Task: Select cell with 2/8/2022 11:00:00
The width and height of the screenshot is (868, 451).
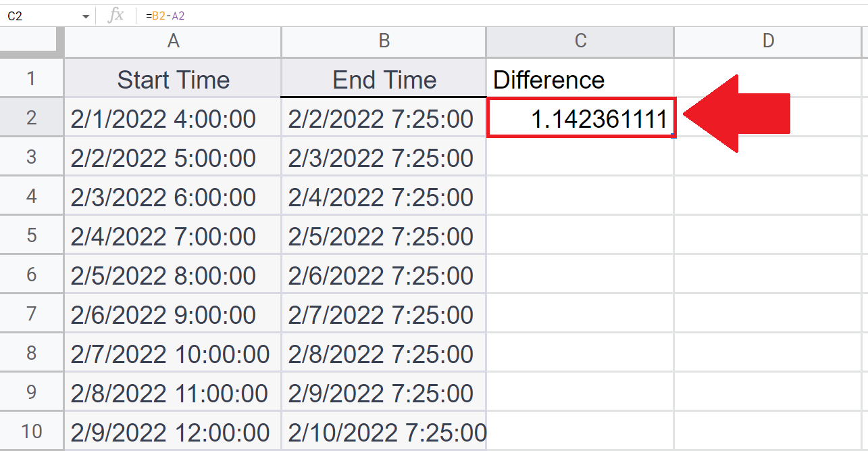Action: click(173, 392)
